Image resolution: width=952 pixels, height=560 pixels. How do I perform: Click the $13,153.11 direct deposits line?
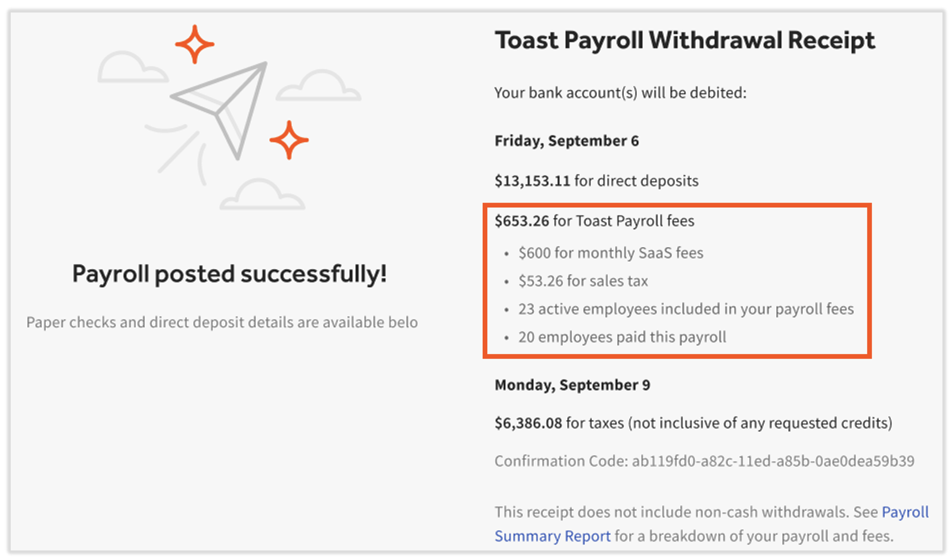[596, 181]
